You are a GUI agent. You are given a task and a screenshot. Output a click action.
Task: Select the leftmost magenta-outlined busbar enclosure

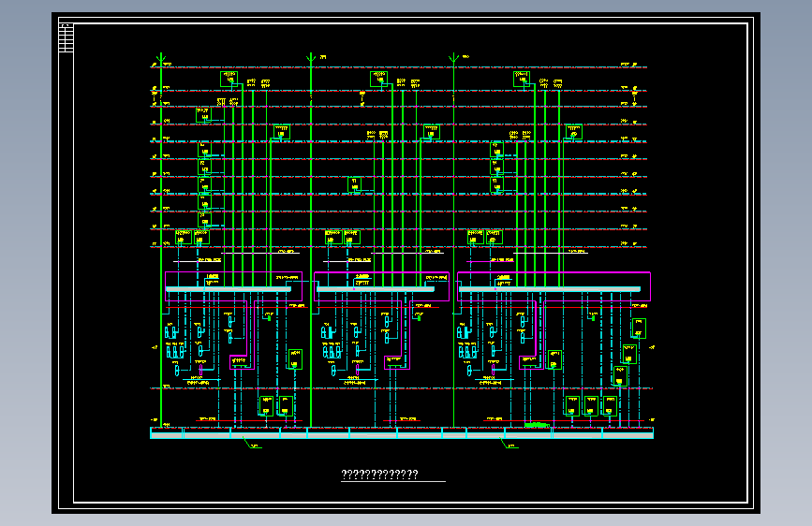233,286
